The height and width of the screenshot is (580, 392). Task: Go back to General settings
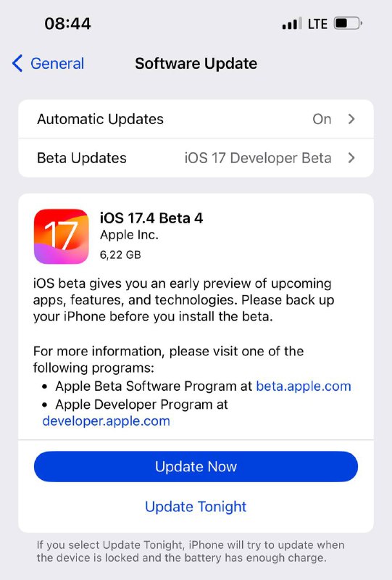click(49, 63)
